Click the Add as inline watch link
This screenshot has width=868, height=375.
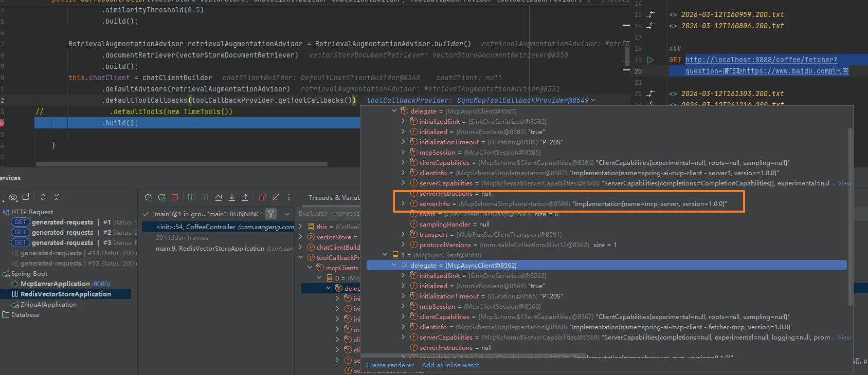(450, 365)
